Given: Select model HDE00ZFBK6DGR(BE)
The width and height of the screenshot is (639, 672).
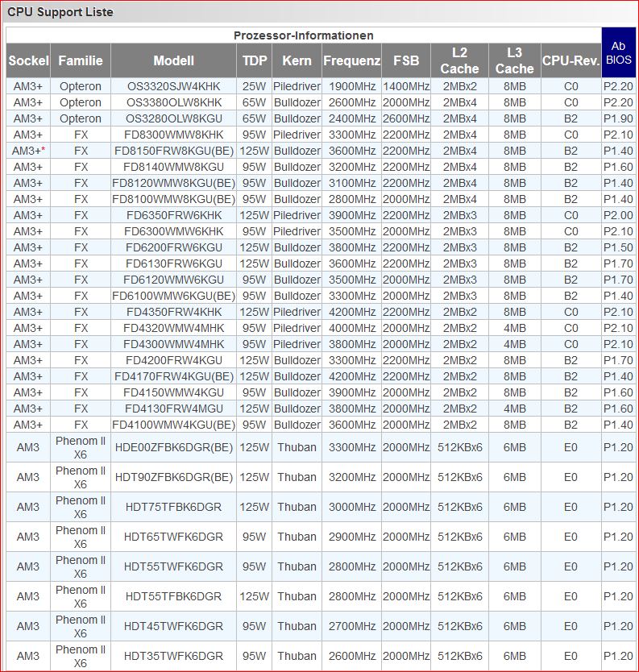Looking at the screenshot, I should point(173,447).
